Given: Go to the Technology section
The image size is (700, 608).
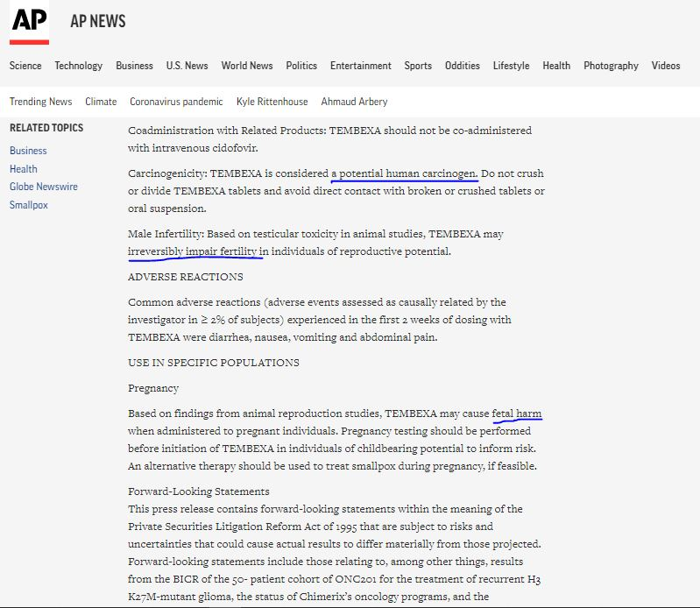Looking at the screenshot, I should click(79, 66).
